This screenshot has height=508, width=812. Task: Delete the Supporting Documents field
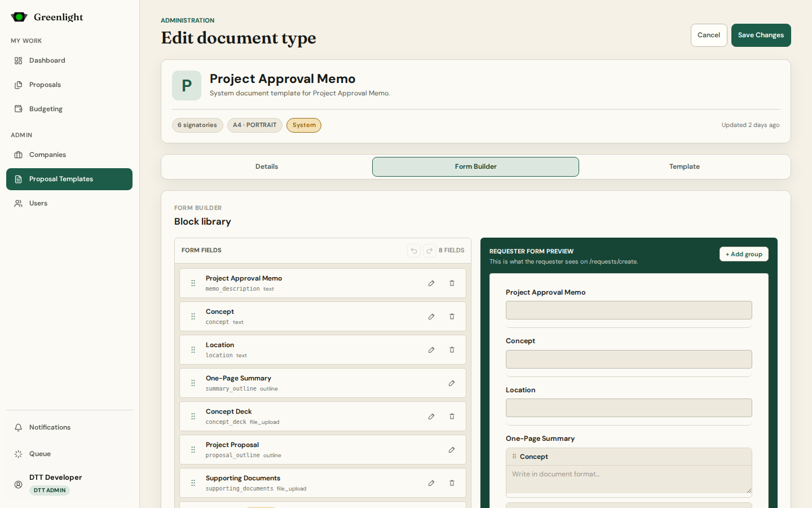[452, 483]
